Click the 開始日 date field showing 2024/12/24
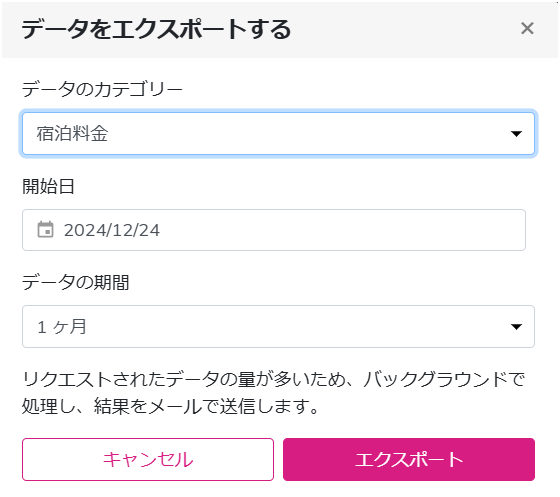Screen dimensions: 560x497 [274, 230]
